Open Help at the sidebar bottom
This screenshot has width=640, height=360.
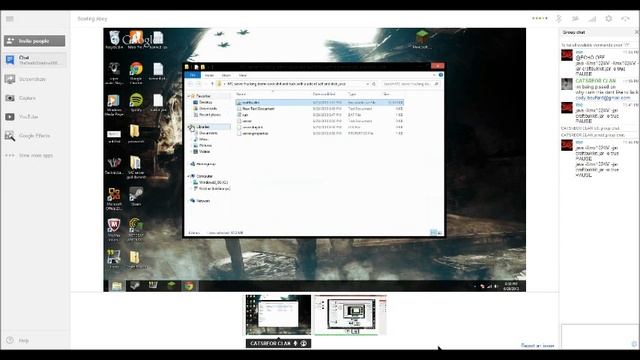click(17, 340)
